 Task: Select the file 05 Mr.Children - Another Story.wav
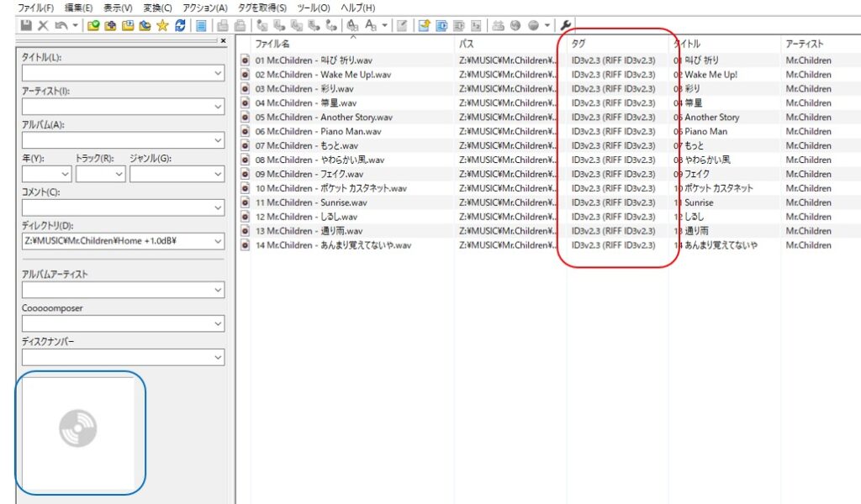[x=323, y=118]
